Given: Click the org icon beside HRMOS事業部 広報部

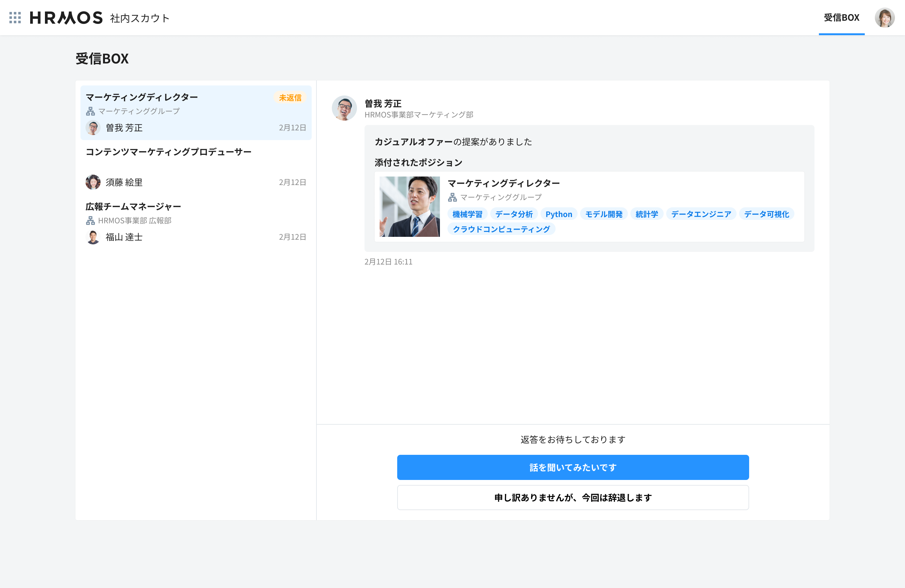Looking at the screenshot, I should [x=90, y=220].
